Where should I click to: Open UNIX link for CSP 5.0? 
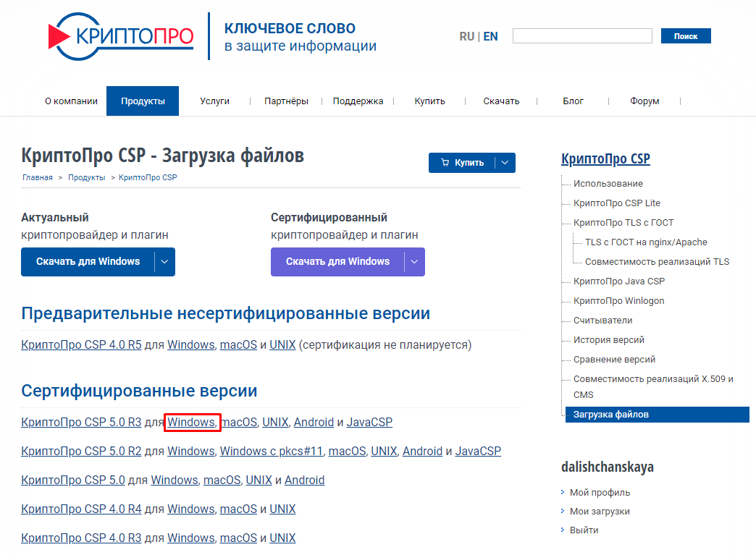(259, 480)
